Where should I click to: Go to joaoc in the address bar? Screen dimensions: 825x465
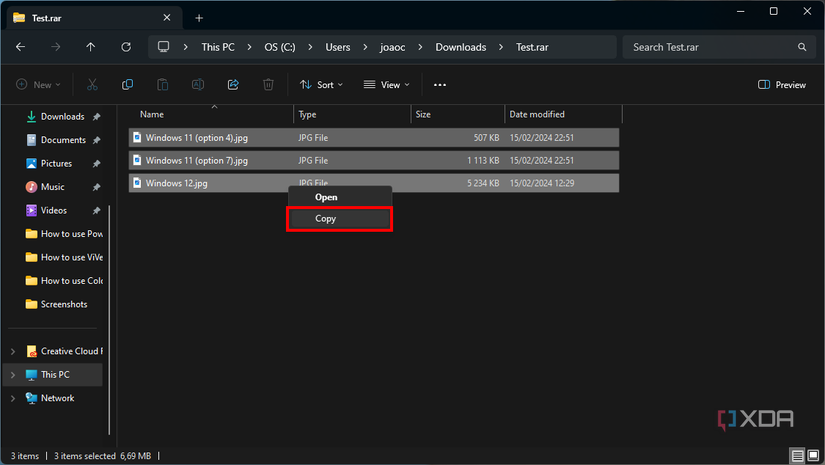(393, 47)
